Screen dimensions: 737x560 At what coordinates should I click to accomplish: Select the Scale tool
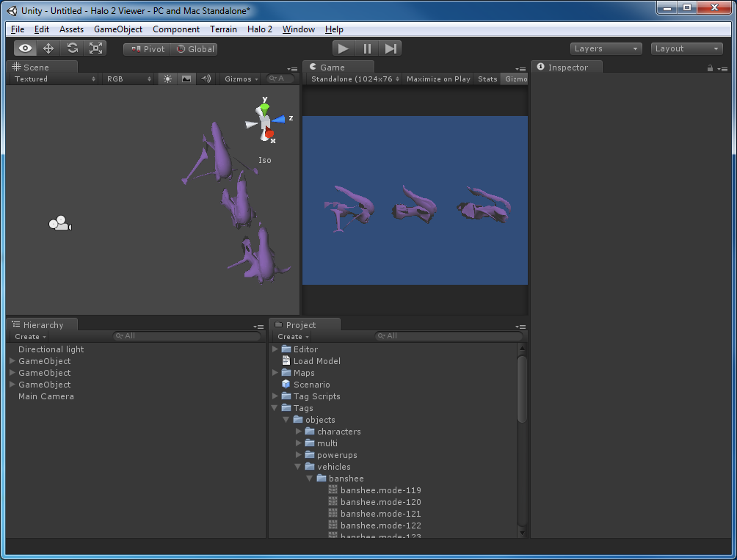coord(95,48)
